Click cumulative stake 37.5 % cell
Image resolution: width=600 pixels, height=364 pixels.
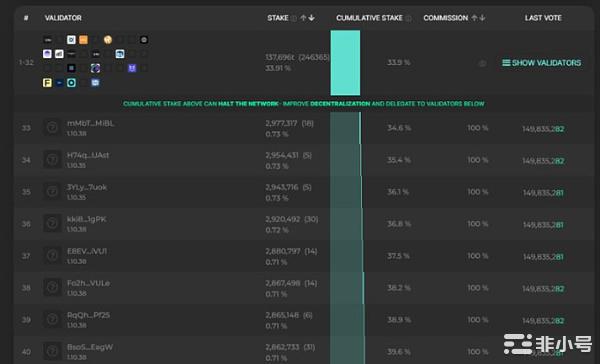coord(398,256)
